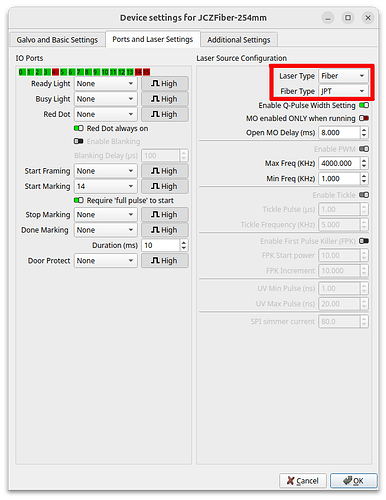Toggle Enable First Pulse Killer switch

coord(364,241)
